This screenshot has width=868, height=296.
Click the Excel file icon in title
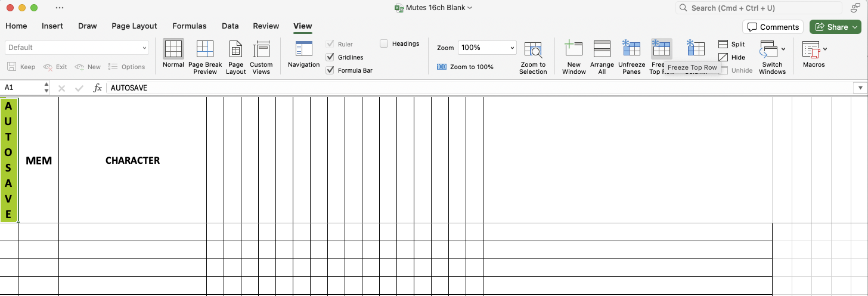pyautogui.click(x=399, y=8)
